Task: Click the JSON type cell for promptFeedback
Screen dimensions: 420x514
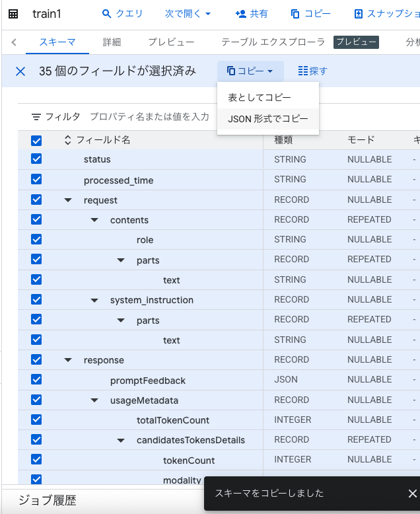Action: (x=286, y=379)
